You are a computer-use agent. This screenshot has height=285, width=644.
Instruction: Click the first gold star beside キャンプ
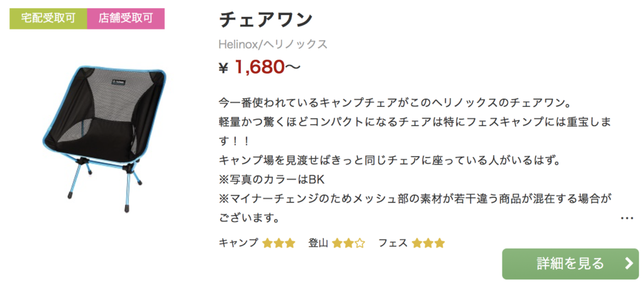coord(268,243)
